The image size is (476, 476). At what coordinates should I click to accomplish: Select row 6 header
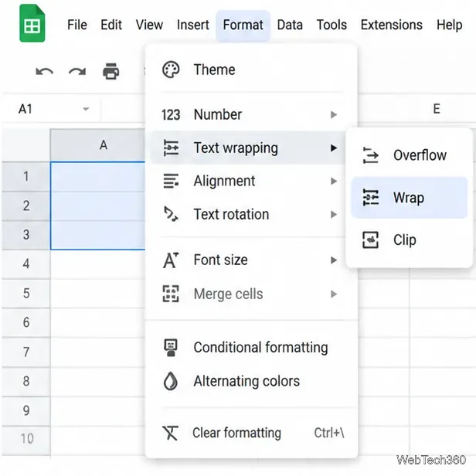coord(26,323)
